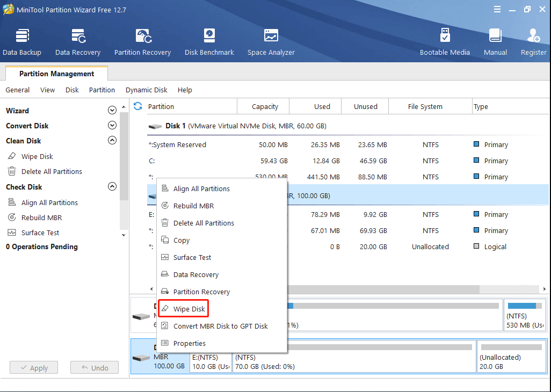
Task: Choose Convert MBR Disk to GPT Disk
Action: [x=222, y=326]
